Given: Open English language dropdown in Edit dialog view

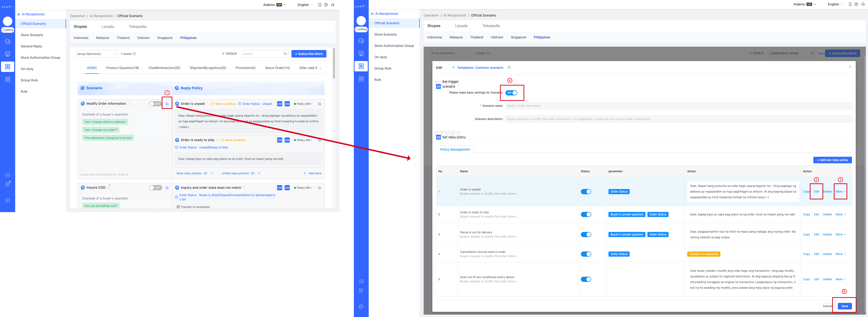Looking at the screenshot, I should [835, 4].
